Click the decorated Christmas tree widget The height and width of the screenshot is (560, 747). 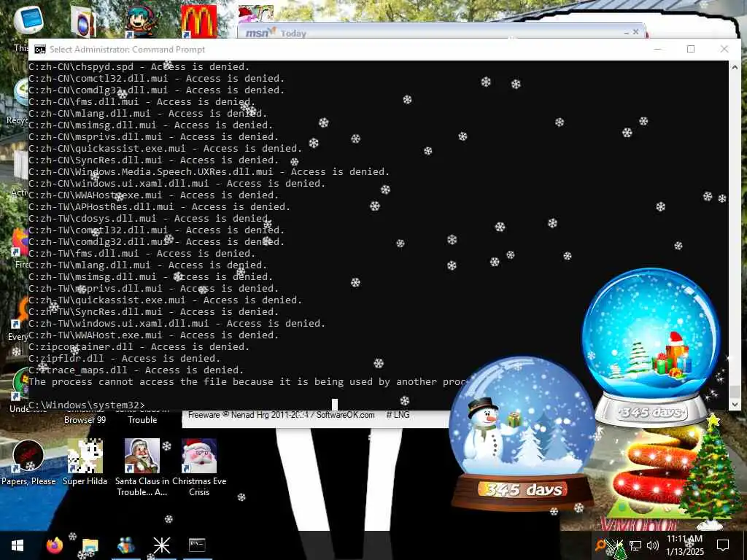[x=711, y=472]
